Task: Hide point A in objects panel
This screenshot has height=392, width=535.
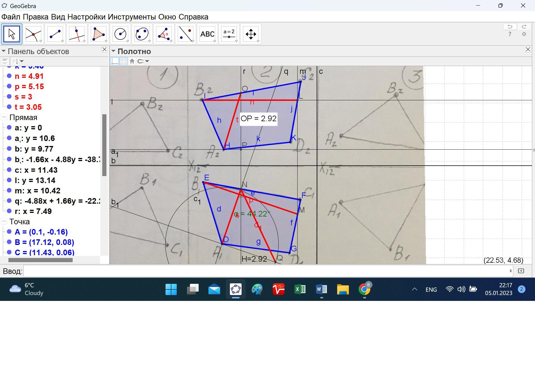Action: click(x=9, y=232)
